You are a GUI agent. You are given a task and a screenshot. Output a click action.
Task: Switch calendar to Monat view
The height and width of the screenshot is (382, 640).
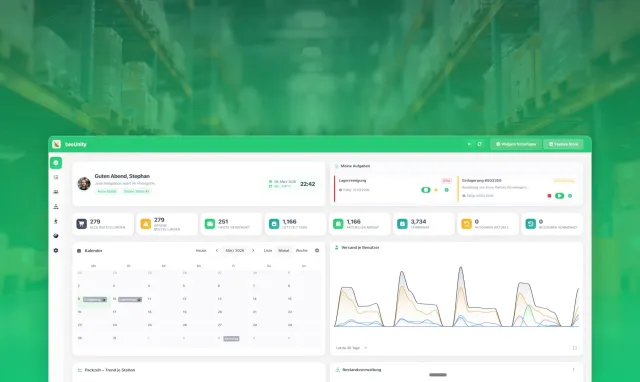click(284, 250)
